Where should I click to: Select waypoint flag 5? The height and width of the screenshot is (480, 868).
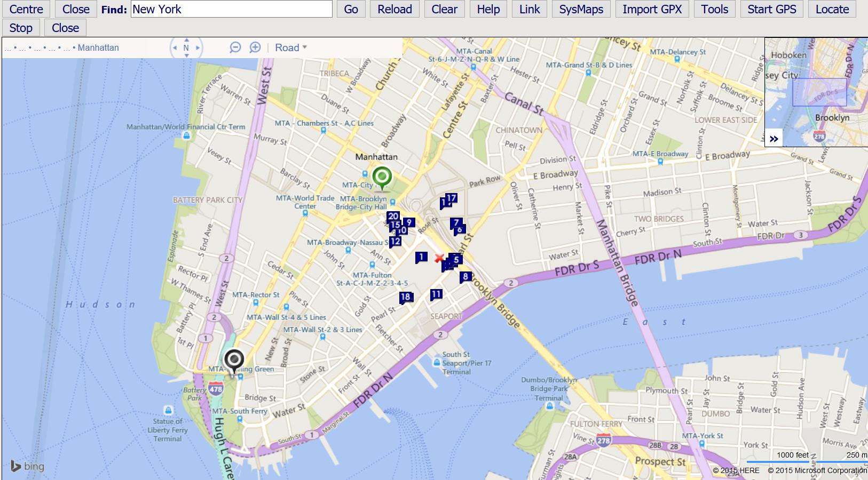456,260
